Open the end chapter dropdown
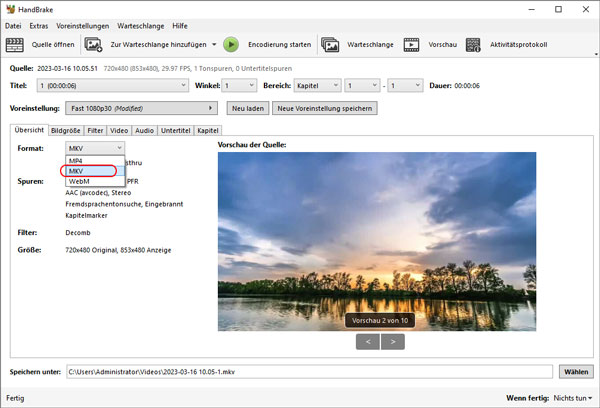 click(405, 85)
